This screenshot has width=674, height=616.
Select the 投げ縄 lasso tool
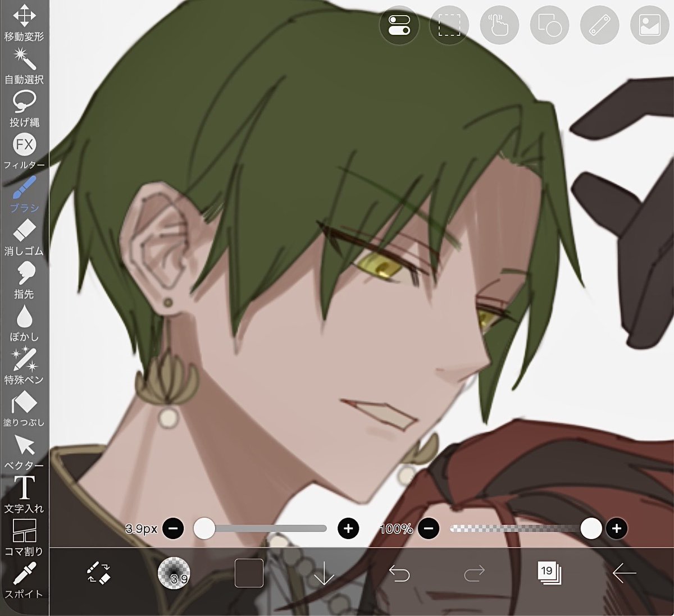coord(24,108)
